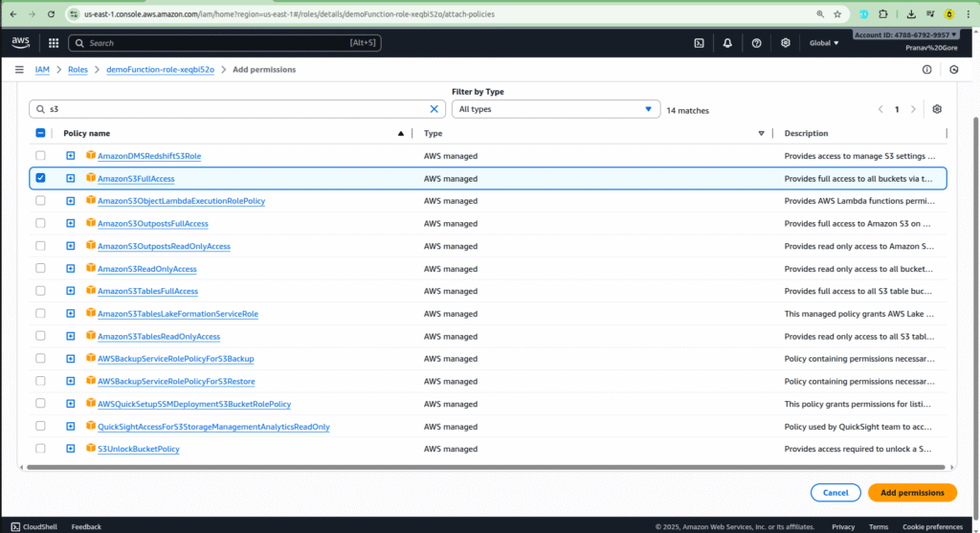980x533 pixels.
Task: Open the info panel icon
Action: tap(926, 69)
